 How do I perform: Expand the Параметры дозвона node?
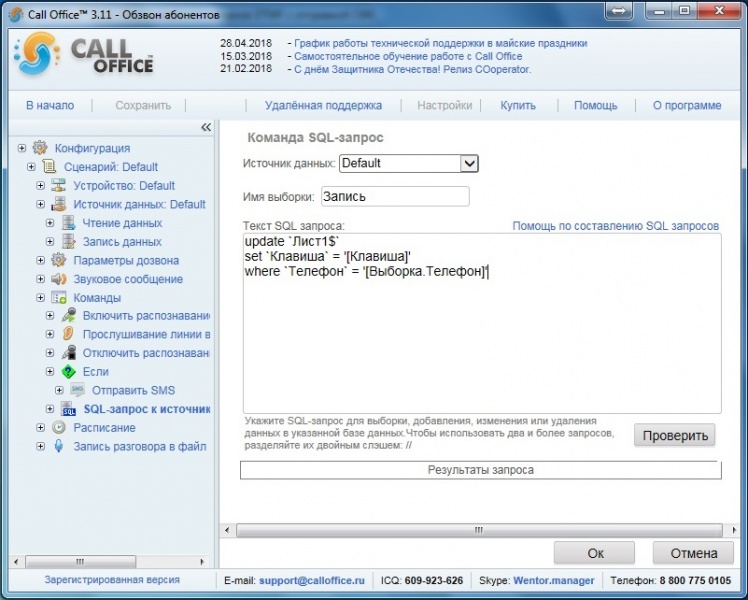coord(41,260)
